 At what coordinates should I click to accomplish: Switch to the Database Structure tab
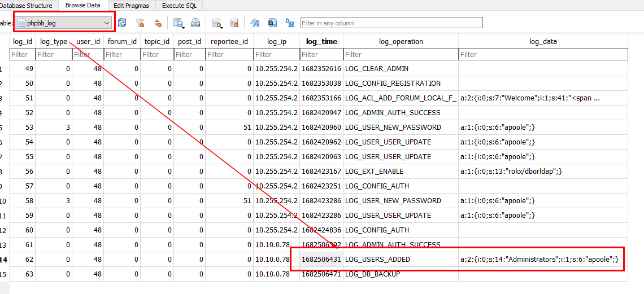(27, 5)
